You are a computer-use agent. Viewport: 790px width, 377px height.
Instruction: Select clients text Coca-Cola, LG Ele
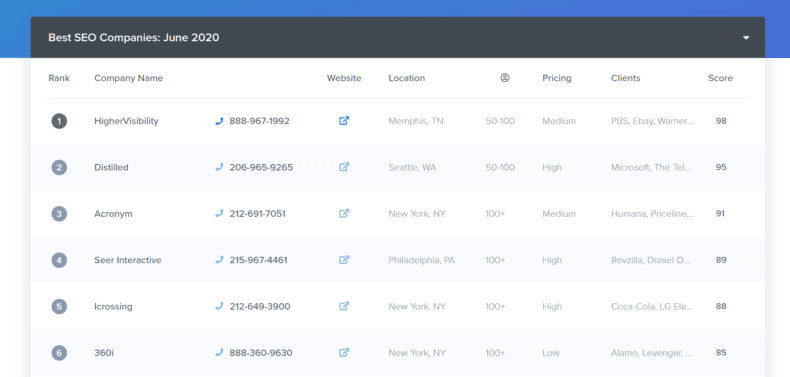(x=652, y=306)
